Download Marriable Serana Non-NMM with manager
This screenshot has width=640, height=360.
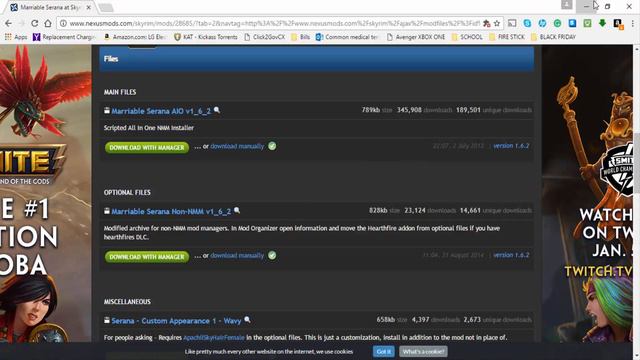[x=147, y=257]
